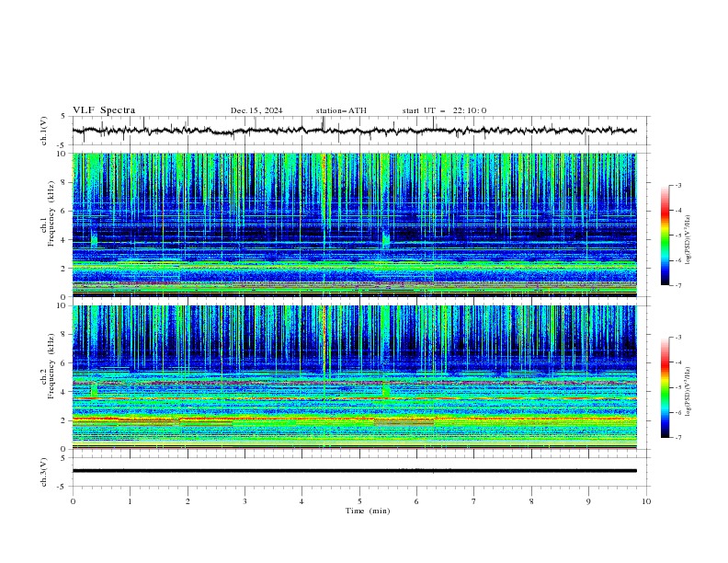Click time axis tick label "9"
The width and height of the screenshot is (728, 563).
(588, 501)
